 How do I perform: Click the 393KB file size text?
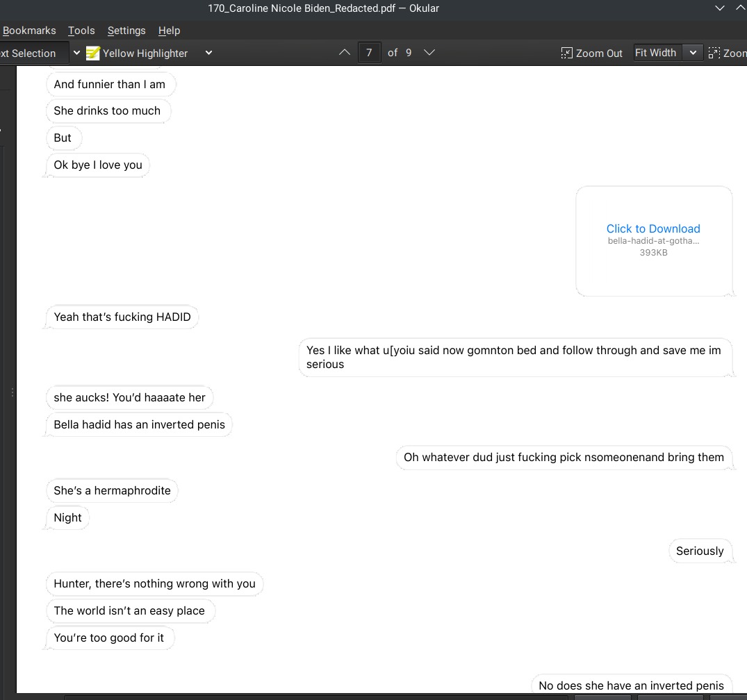[x=653, y=253]
